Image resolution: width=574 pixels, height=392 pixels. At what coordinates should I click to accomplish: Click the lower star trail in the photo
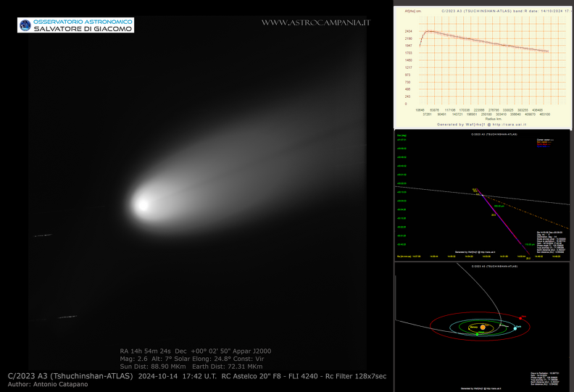(x=67, y=317)
